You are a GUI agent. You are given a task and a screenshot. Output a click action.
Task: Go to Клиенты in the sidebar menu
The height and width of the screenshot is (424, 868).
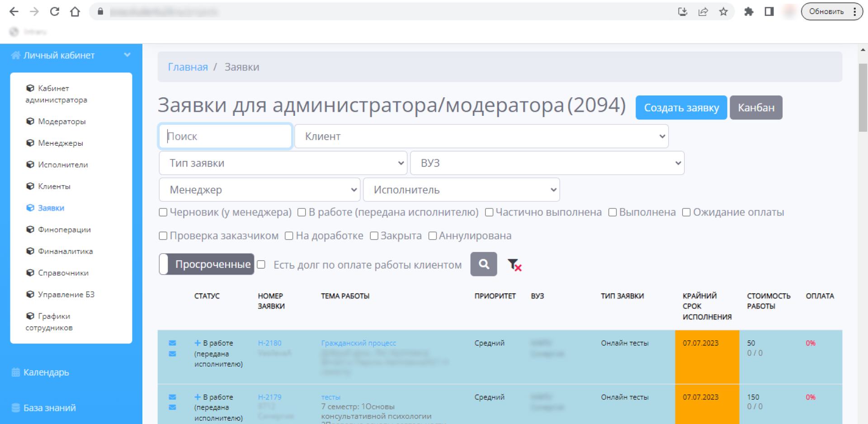[54, 186]
